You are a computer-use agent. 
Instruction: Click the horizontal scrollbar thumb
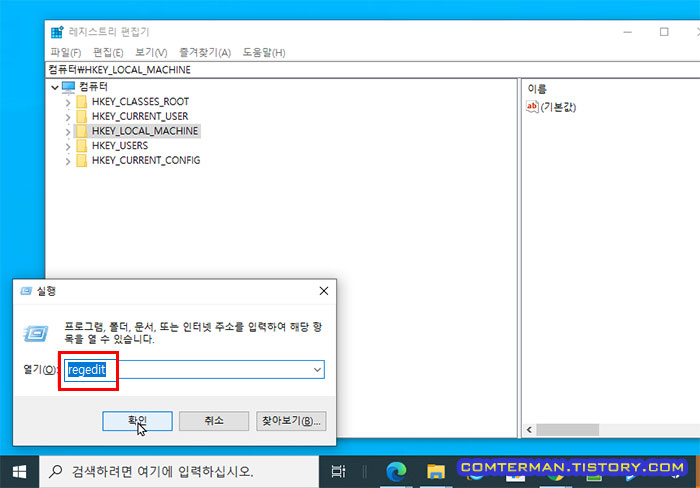pyautogui.click(x=567, y=430)
